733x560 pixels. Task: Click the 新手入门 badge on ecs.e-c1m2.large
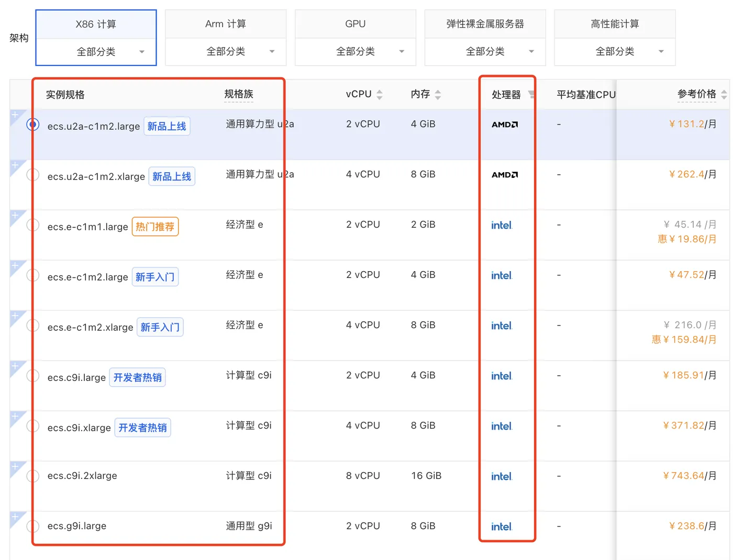[155, 277]
